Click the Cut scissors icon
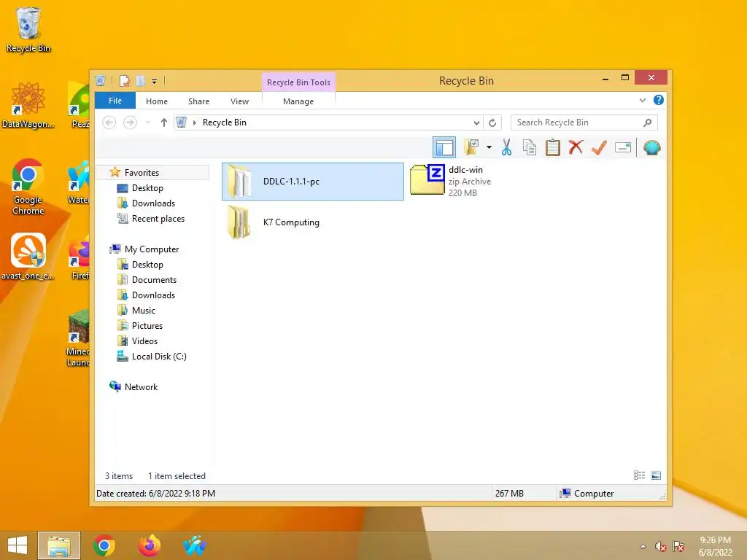This screenshot has width=747, height=560. point(506,147)
